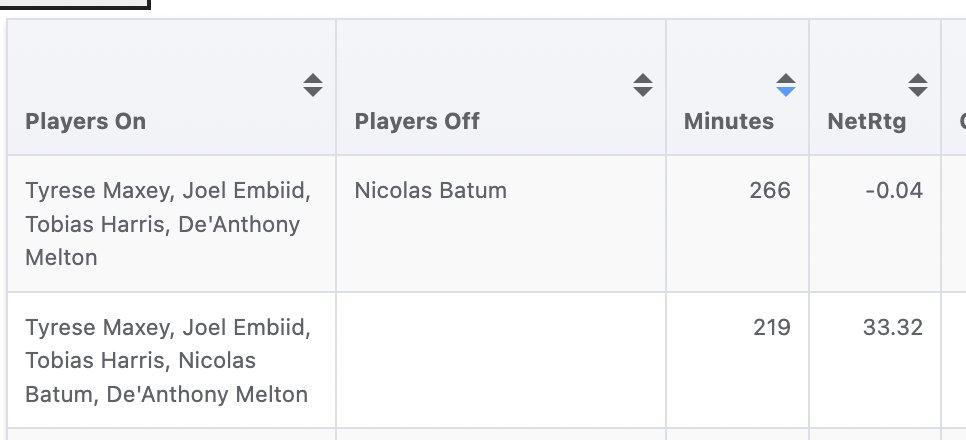Image resolution: width=966 pixels, height=440 pixels.
Task: Click the -0.04 net rating value
Action: pyautogui.click(x=892, y=190)
